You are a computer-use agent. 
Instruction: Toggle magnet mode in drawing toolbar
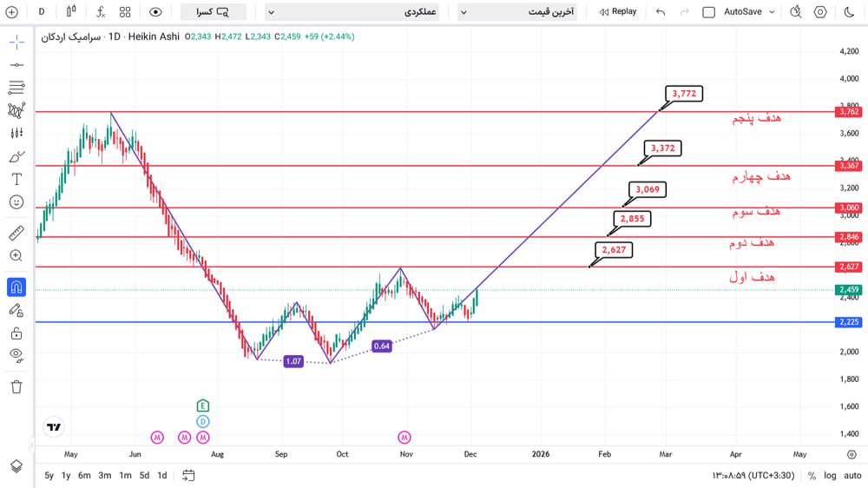pyautogui.click(x=16, y=287)
